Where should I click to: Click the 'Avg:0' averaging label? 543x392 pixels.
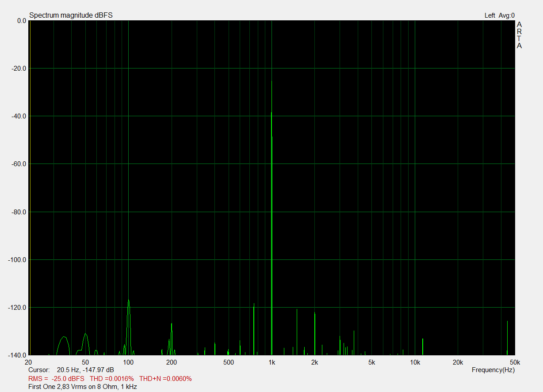(x=507, y=15)
